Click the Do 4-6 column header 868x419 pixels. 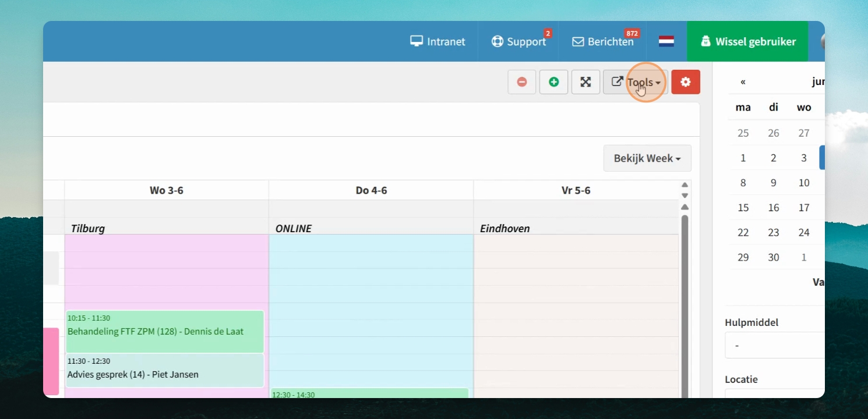(x=371, y=190)
